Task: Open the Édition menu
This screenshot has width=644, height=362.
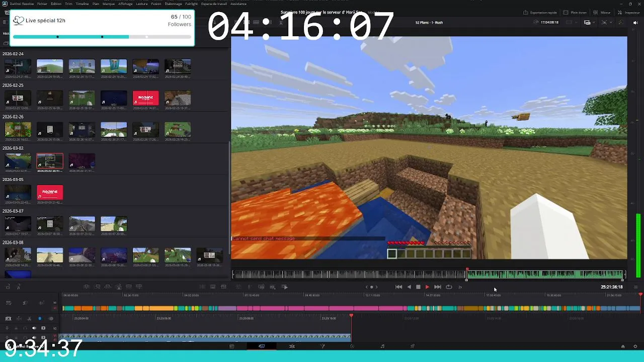Action: pyautogui.click(x=56, y=4)
